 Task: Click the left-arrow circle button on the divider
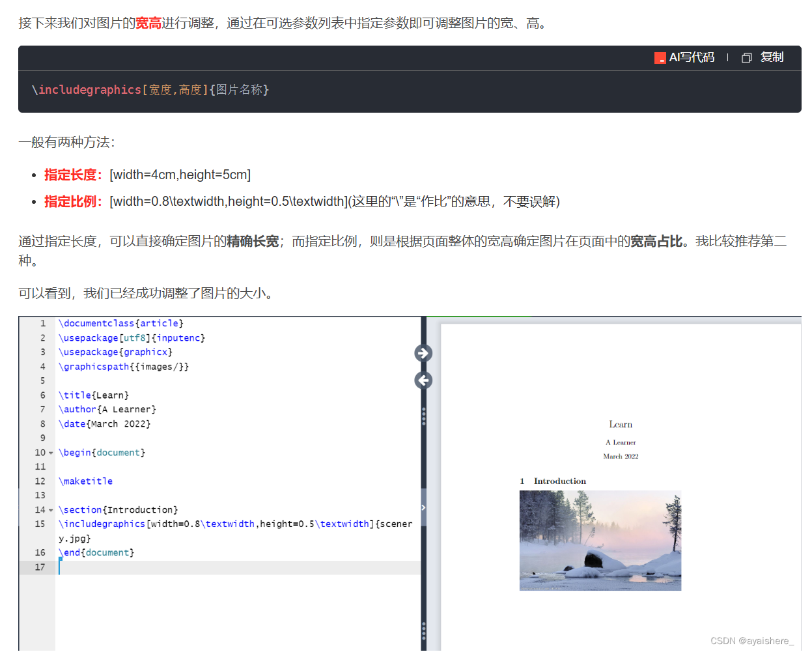423,380
